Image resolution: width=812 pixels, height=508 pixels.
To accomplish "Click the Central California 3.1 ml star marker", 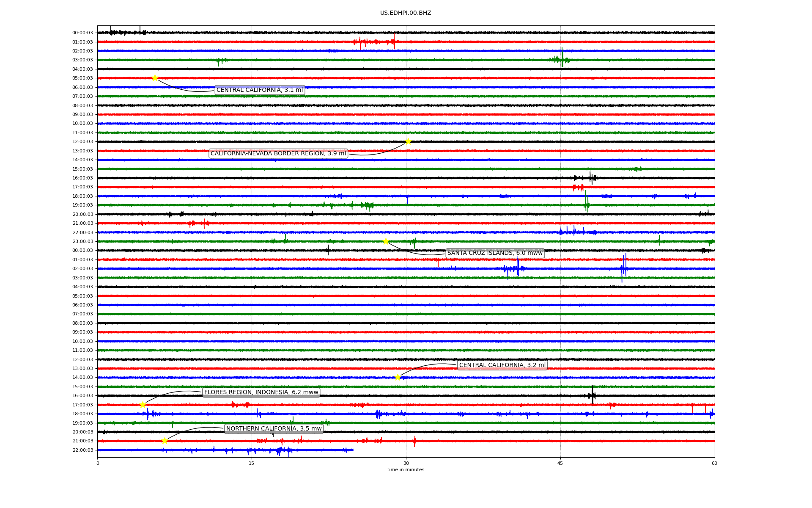I will (x=155, y=78).
